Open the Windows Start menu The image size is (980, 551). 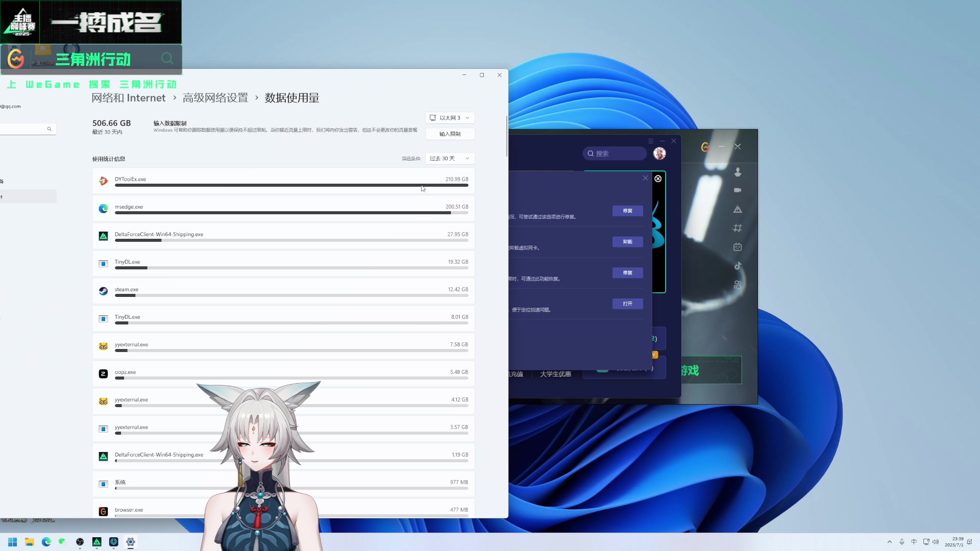tap(13, 542)
